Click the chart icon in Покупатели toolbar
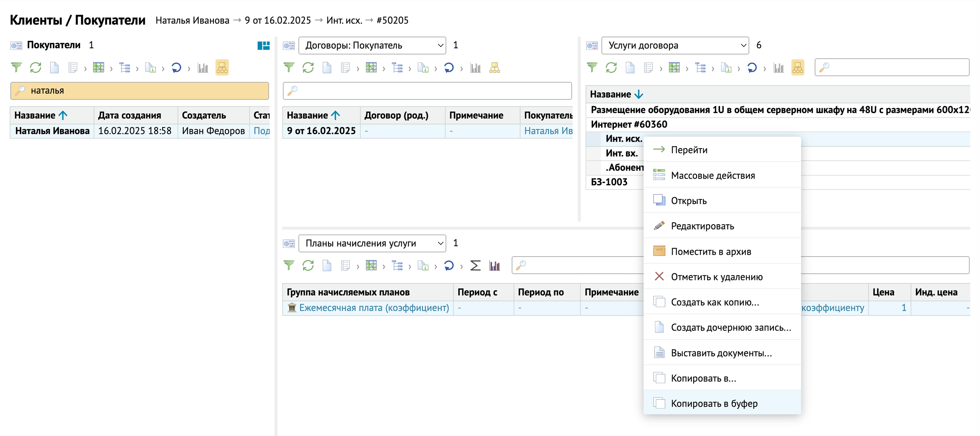980x436 pixels. click(203, 68)
